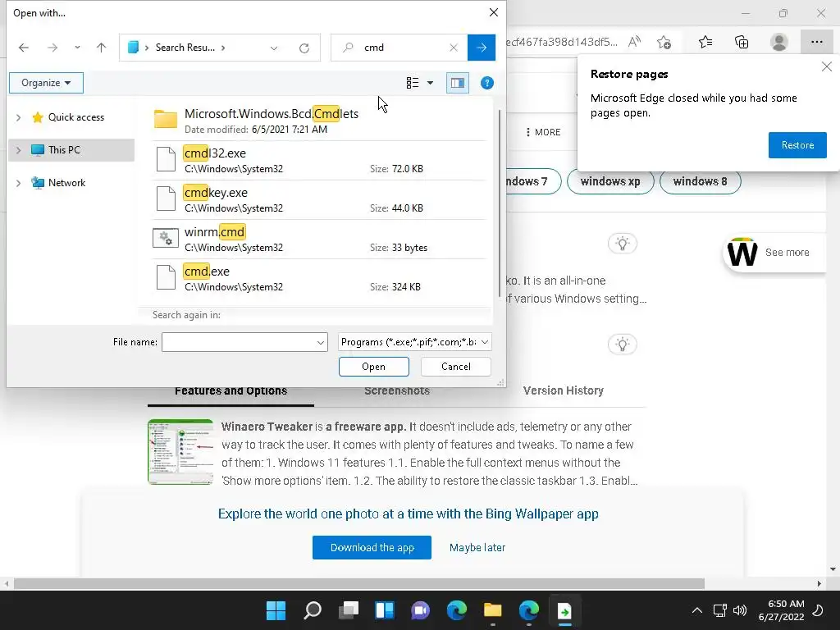Expand the address bar previous locations dropdown
The image size is (840, 630).
tap(274, 48)
